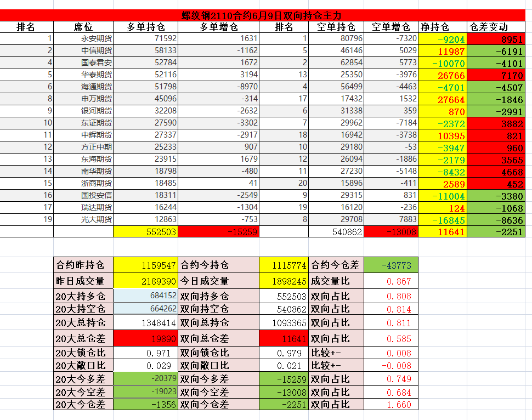The image size is (532, 420).
Task: Select the 多单持仓 column header cell
Action: click(x=145, y=27)
